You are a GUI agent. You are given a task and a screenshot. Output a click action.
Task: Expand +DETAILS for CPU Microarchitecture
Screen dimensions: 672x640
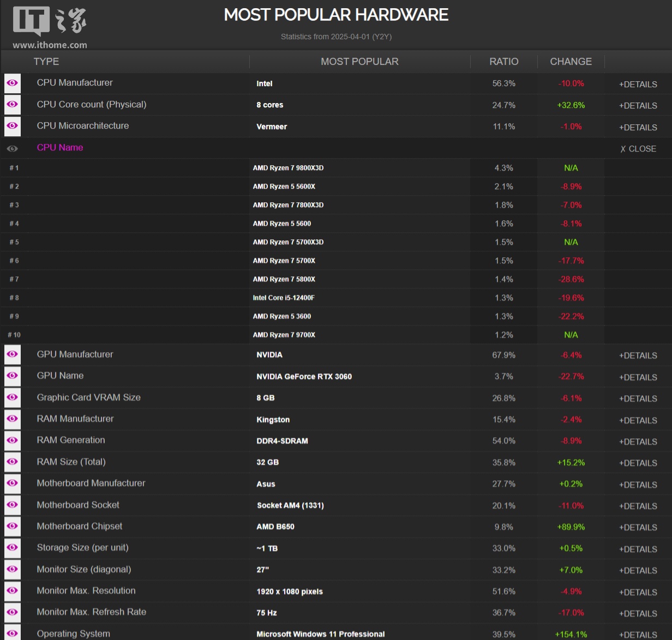638,127
